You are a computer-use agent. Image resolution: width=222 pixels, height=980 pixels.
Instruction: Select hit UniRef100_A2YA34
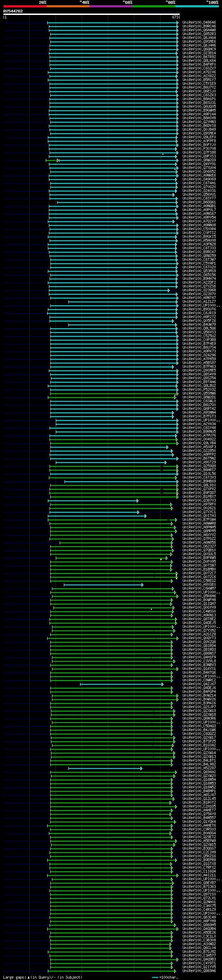click(x=199, y=424)
